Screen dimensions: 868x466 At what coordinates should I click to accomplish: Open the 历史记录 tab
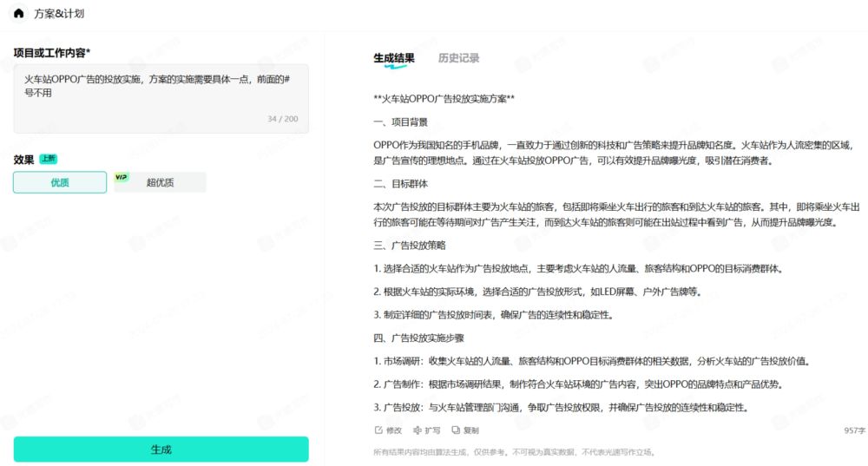click(458, 58)
